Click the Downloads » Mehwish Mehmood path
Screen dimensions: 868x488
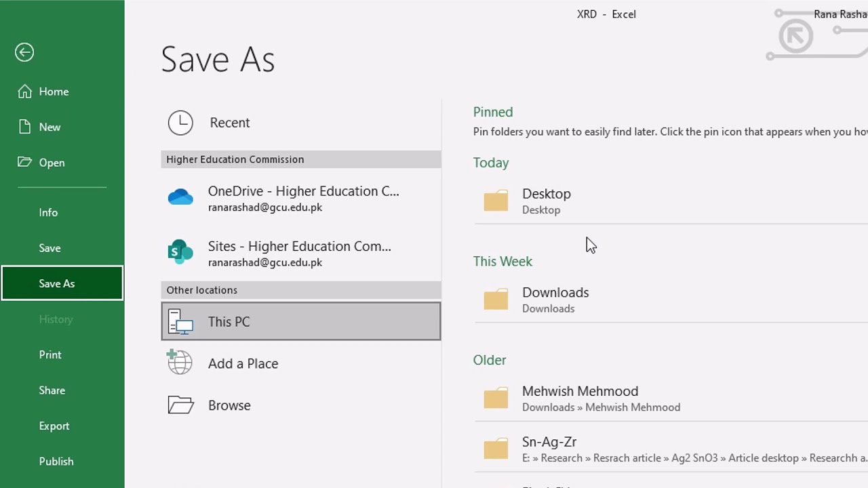[x=601, y=407]
